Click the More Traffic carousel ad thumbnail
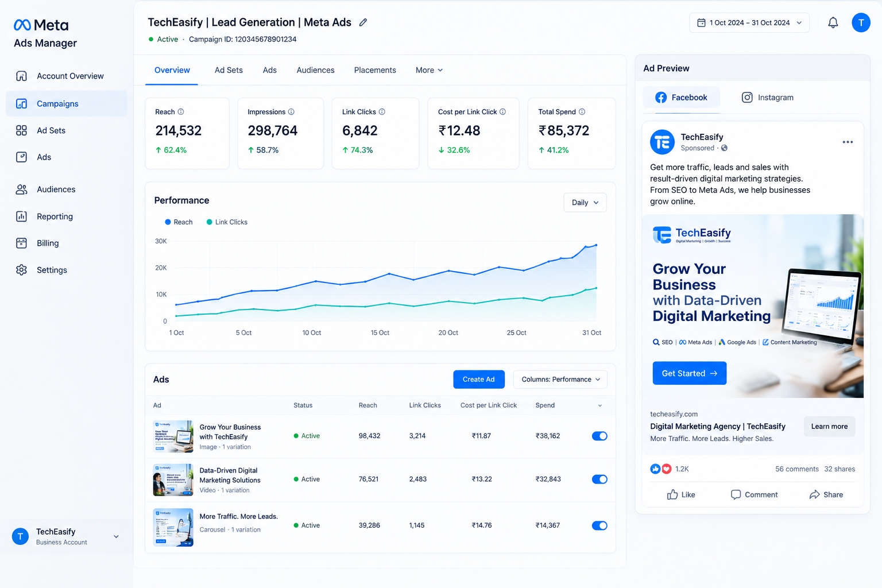 173,527
